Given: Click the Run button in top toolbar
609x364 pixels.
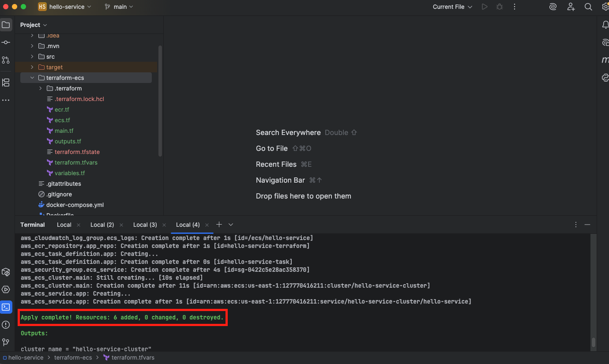Looking at the screenshot, I should tap(485, 7).
